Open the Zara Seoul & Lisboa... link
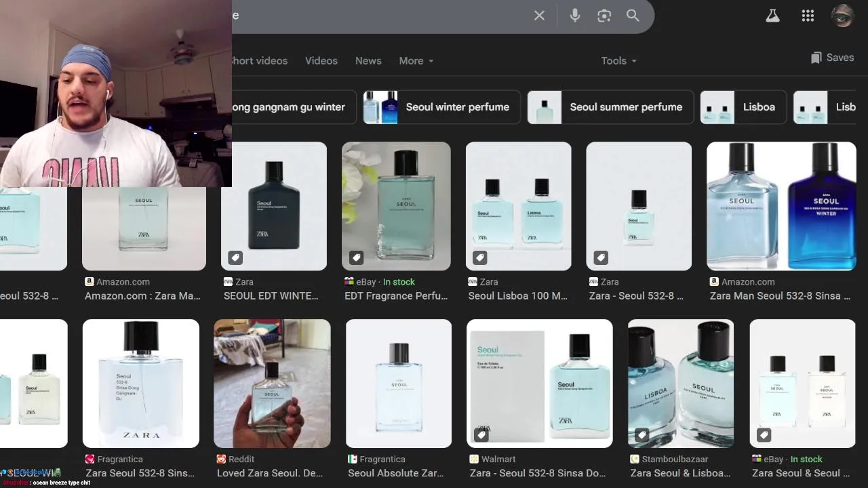Screen dimensions: 868x488 pos(680,473)
